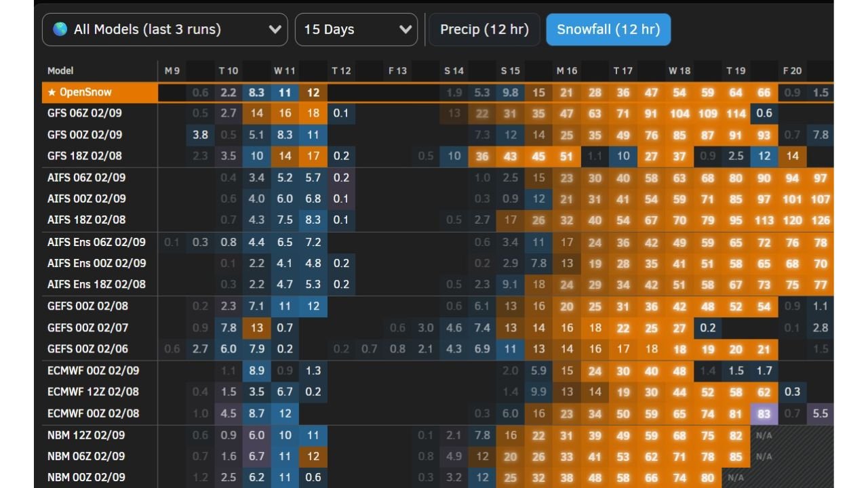Click the NBM 12Z 02/09 row label

pos(86,435)
